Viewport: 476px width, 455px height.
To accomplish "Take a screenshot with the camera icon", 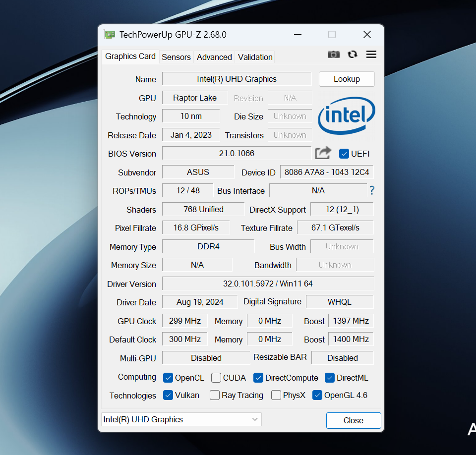I will pyautogui.click(x=334, y=55).
